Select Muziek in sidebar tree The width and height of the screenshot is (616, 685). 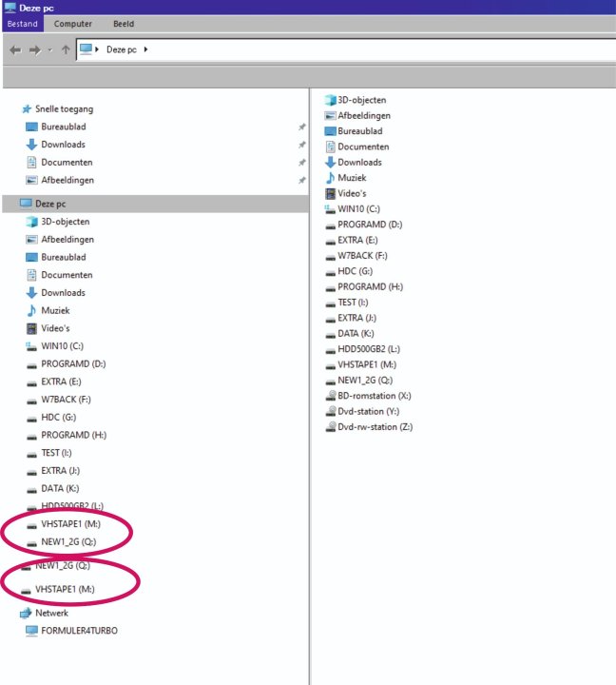tap(55, 310)
